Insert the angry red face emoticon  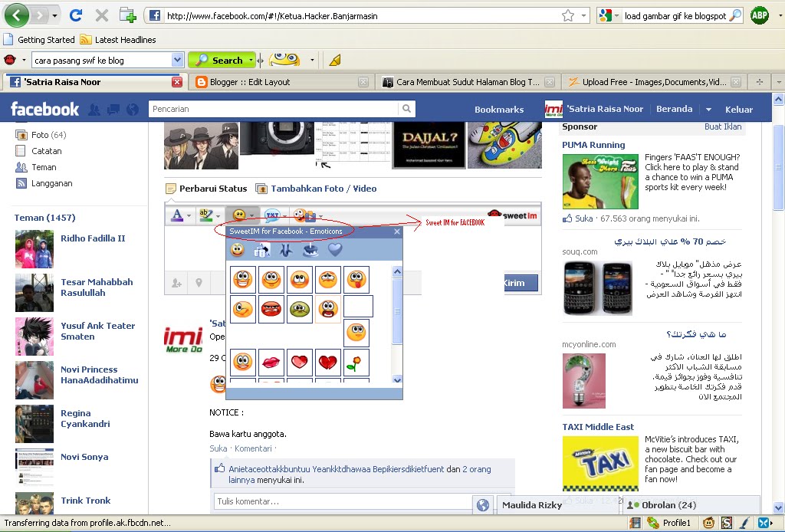pyautogui.click(x=271, y=309)
